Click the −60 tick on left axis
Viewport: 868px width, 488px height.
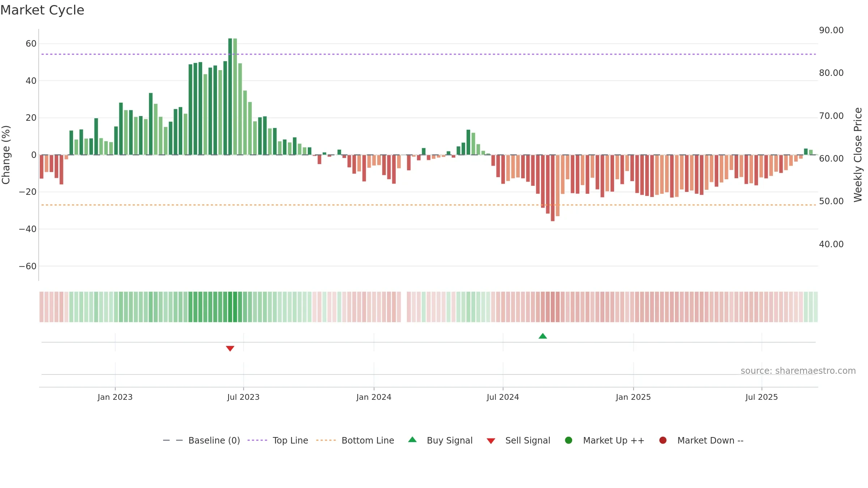27,266
